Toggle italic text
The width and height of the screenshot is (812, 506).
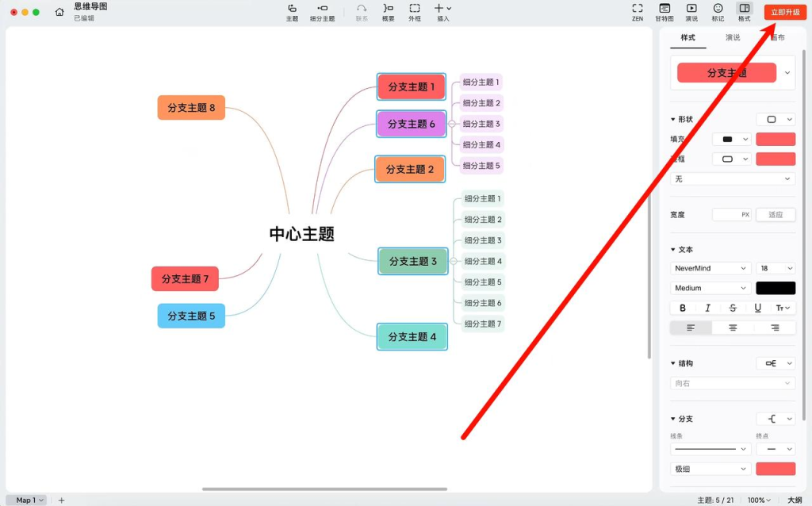(707, 308)
